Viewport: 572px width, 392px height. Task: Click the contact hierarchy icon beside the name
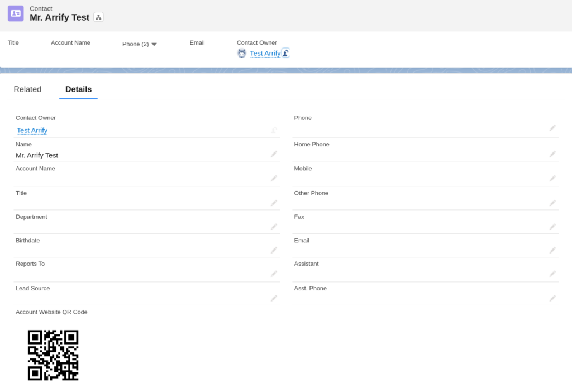(x=98, y=17)
